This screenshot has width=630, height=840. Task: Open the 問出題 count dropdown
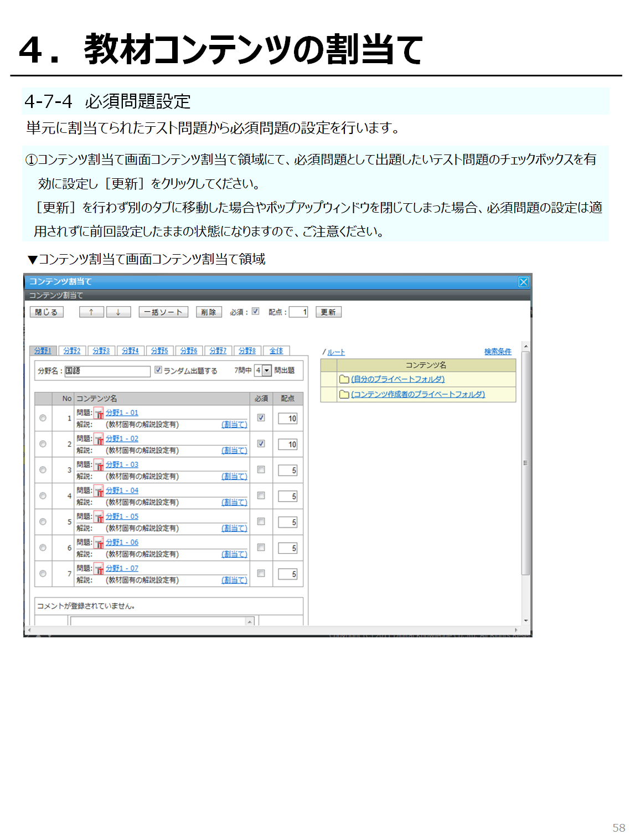[267, 370]
